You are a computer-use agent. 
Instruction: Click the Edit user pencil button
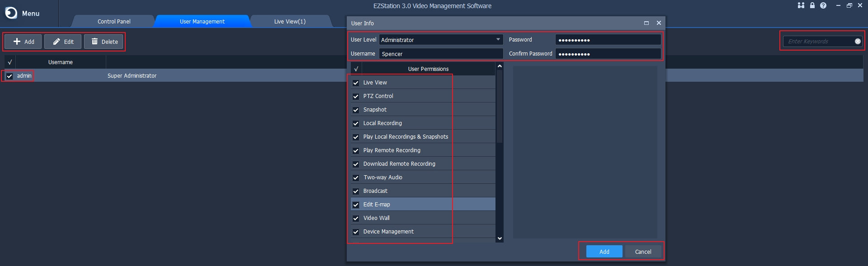(x=63, y=42)
